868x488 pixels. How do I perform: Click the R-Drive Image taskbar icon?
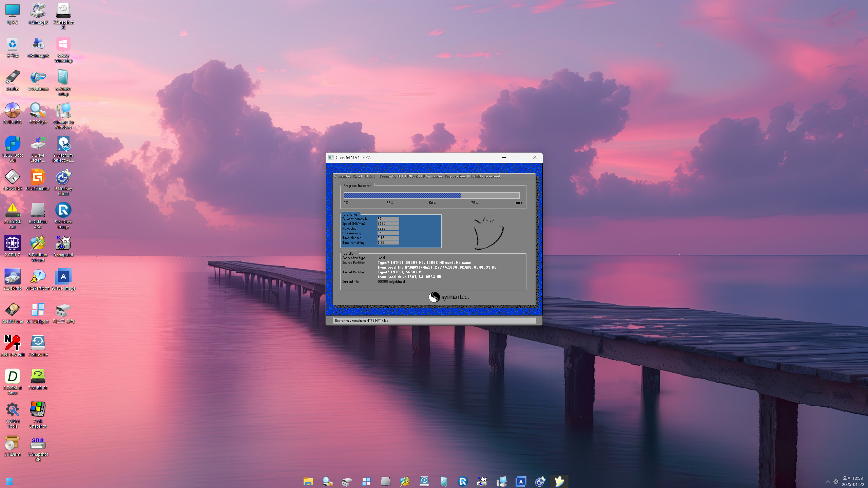click(x=463, y=481)
